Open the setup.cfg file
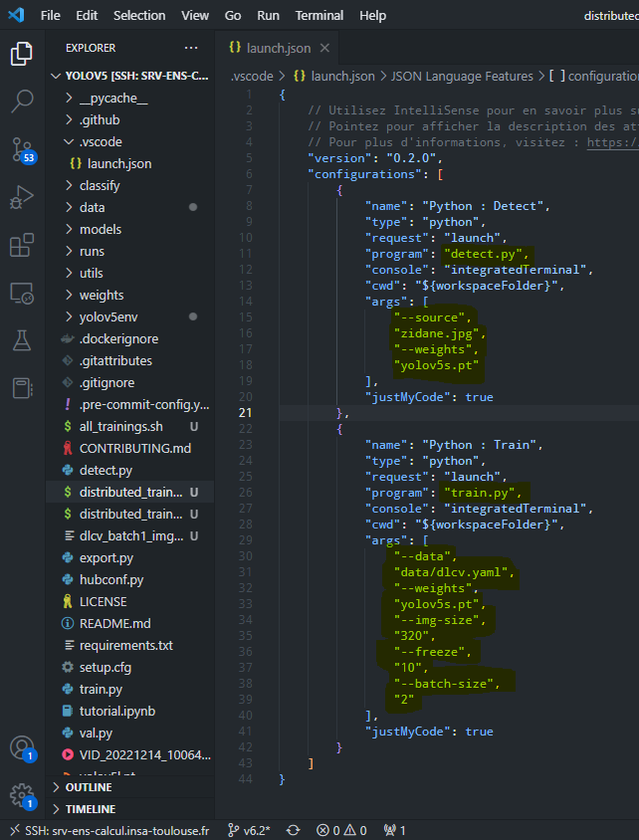Image resolution: width=639 pixels, height=840 pixels. (x=130, y=668)
